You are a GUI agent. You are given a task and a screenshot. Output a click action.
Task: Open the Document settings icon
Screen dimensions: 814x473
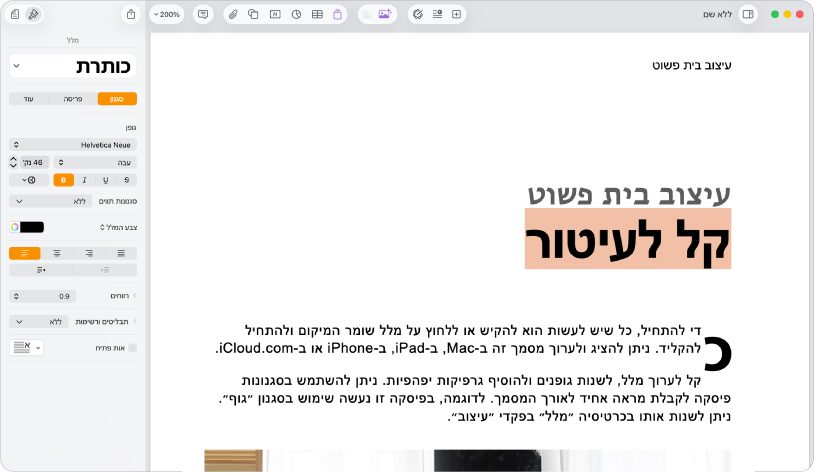coord(15,15)
